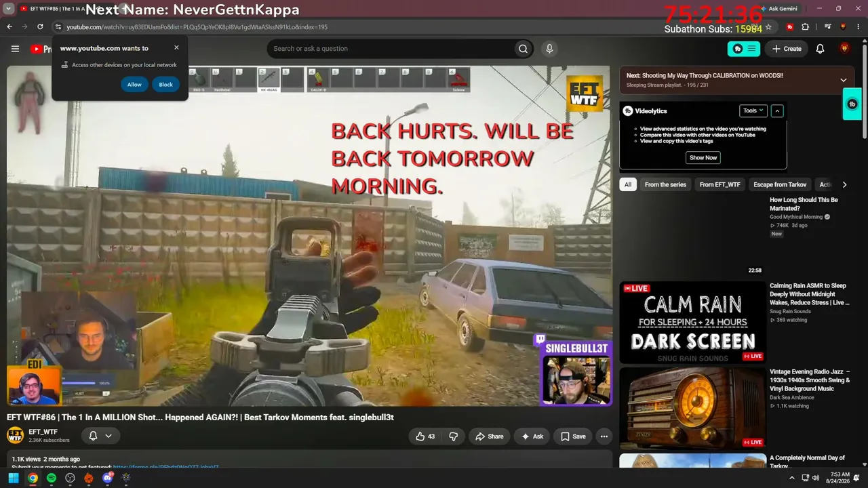Open the Vintage Evening Radio Jazz title

coord(810,380)
